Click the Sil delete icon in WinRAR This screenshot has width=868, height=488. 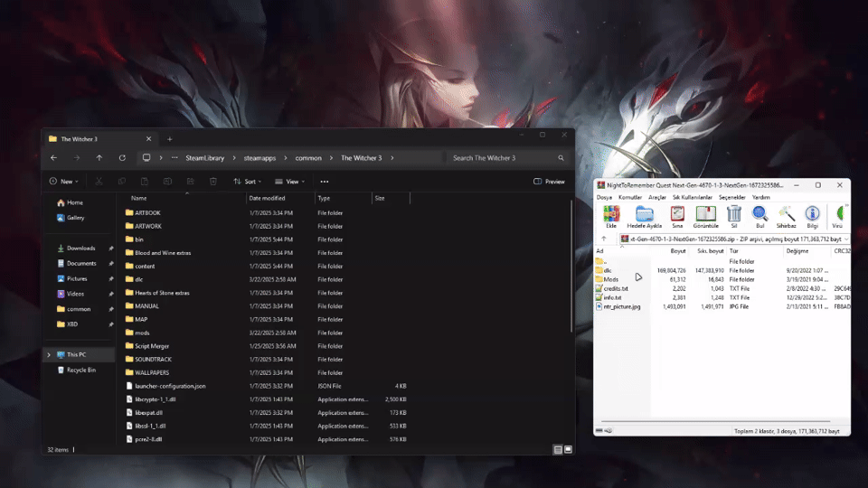pyautogui.click(x=734, y=216)
